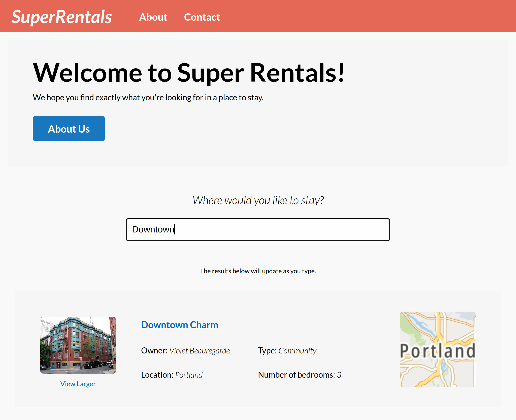Click inside the city search field
This screenshot has height=420, width=516.
click(x=258, y=229)
